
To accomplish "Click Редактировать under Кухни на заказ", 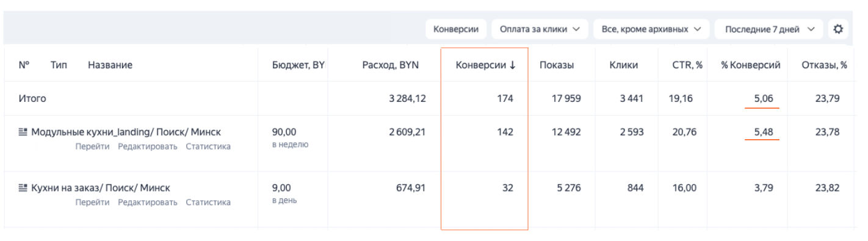I will [x=148, y=203].
